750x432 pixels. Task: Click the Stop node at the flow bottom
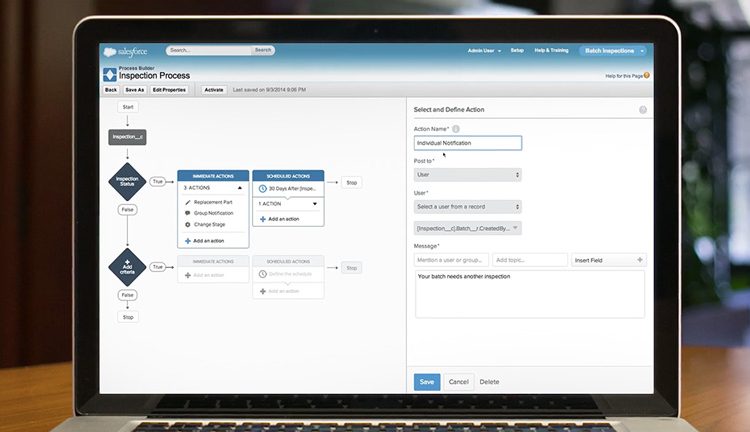[128, 317]
